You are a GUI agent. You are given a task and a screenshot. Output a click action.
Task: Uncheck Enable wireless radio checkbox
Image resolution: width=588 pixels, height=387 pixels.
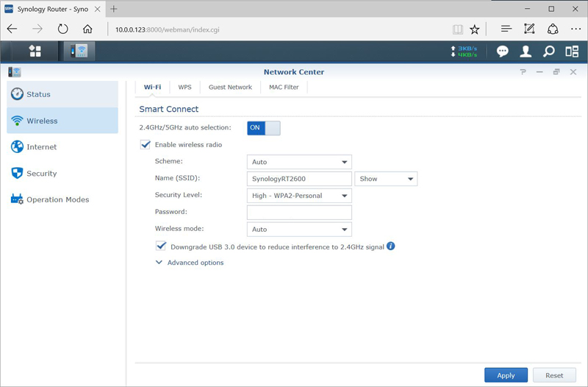click(145, 144)
